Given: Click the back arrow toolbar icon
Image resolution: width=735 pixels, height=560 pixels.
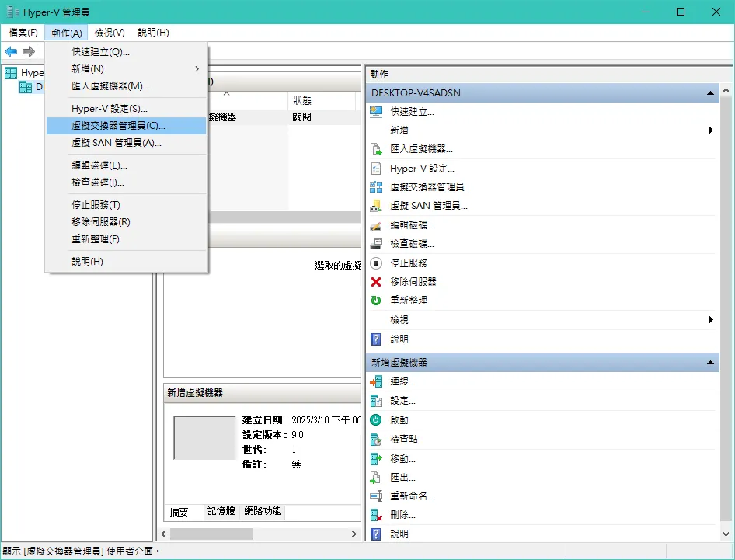Looking at the screenshot, I should click(11, 51).
